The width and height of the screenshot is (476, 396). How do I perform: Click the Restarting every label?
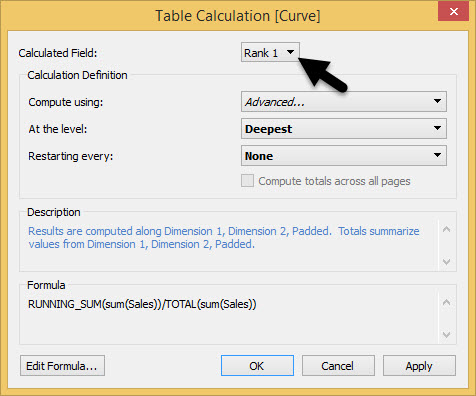point(71,156)
